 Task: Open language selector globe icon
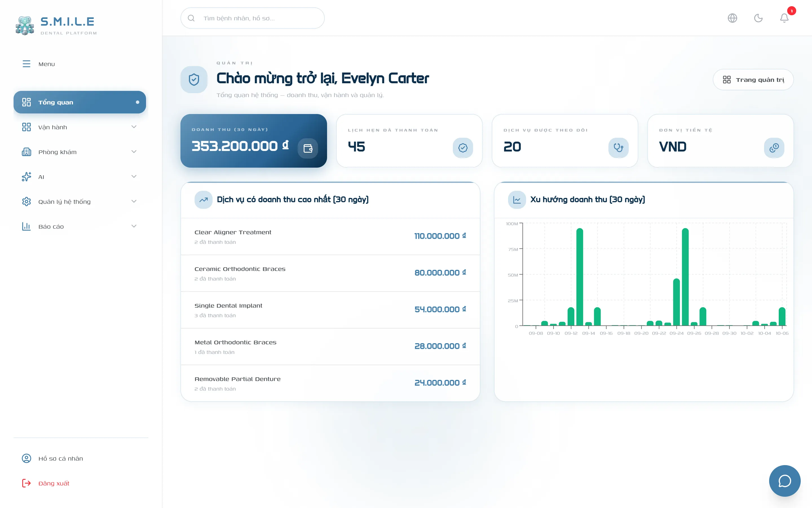[x=732, y=18]
